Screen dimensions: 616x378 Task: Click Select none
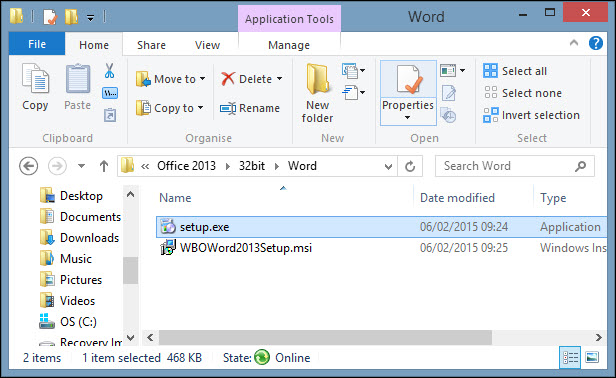point(522,93)
